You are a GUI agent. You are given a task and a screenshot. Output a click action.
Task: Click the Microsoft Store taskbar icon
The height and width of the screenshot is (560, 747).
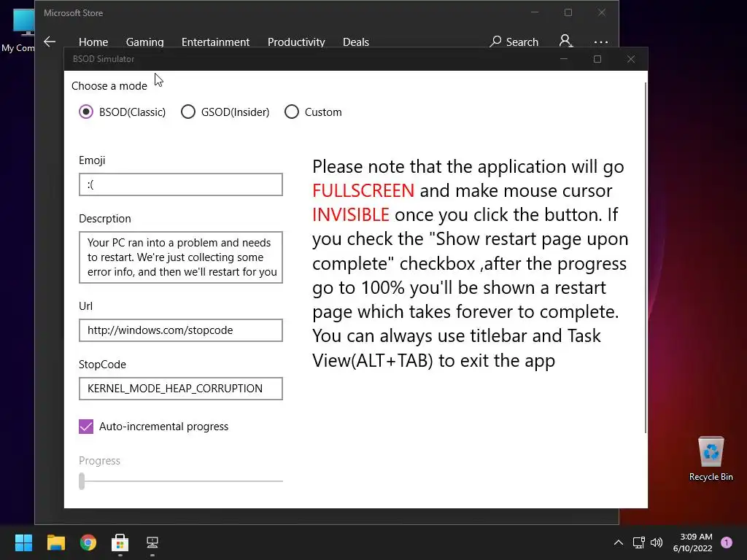click(120, 542)
